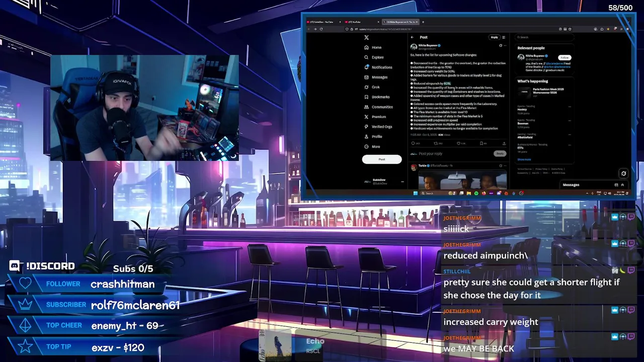Image resolution: width=644 pixels, height=362 pixels.
Task: Click the gray Reply button beside reply field
Action: [500, 153]
